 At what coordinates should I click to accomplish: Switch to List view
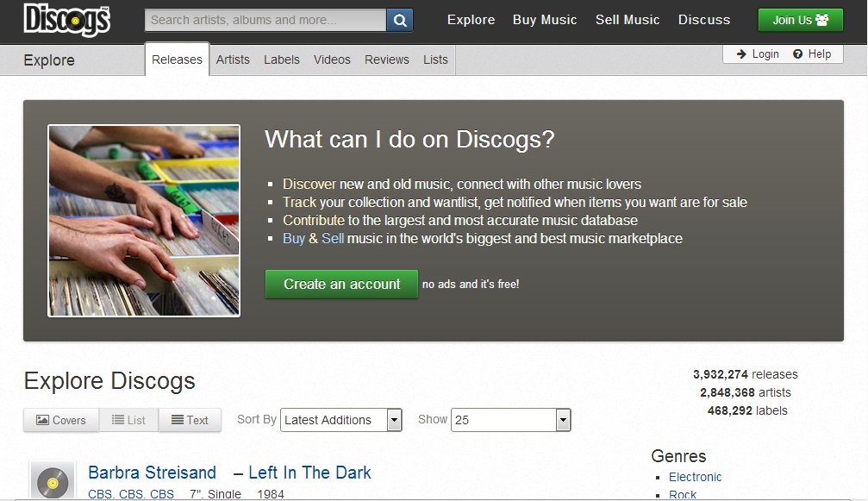click(x=128, y=420)
